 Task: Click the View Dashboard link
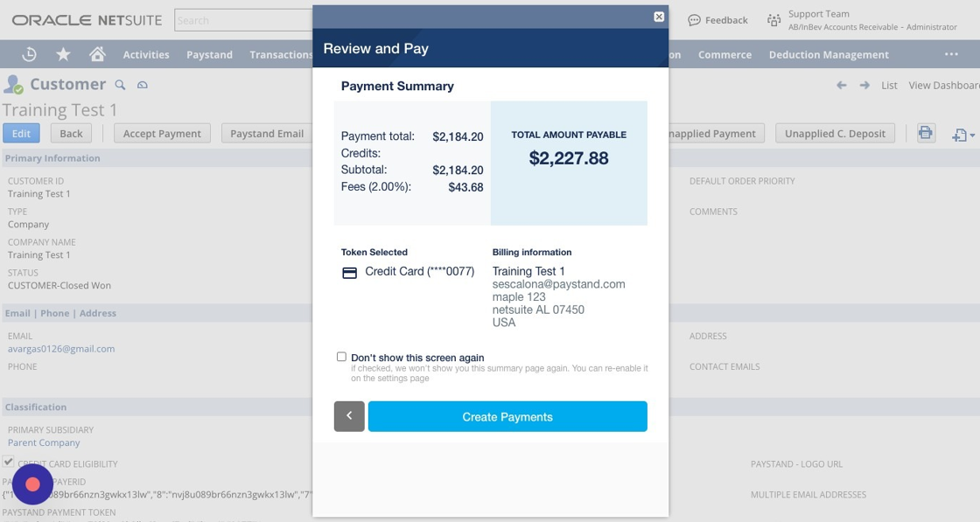tap(944, 86)
